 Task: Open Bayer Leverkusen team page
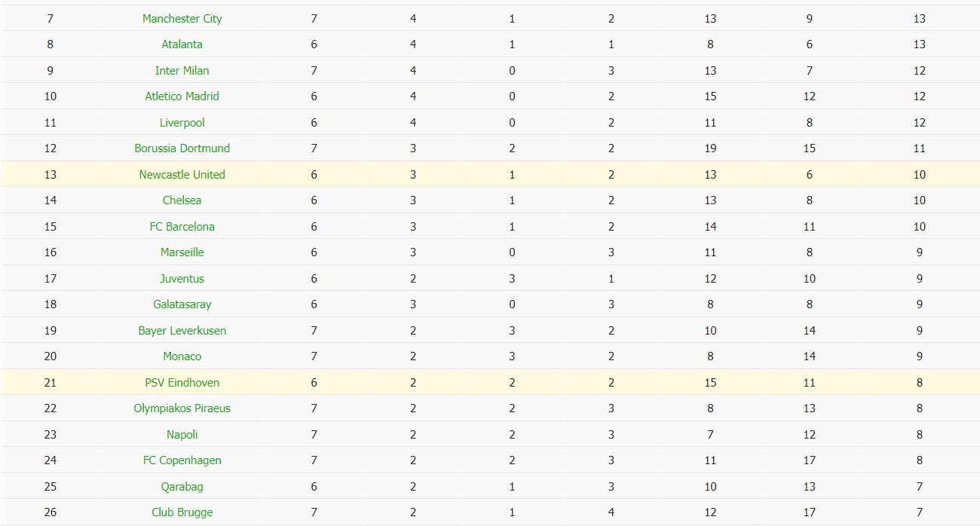pyautogui.click(x=182, y=331)
